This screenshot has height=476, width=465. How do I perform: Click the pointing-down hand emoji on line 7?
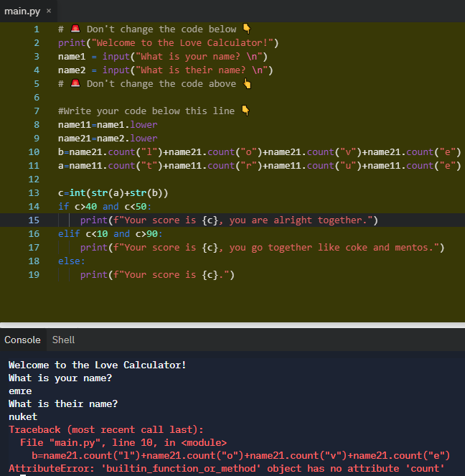pyautogui.click(x=245, y=111)
